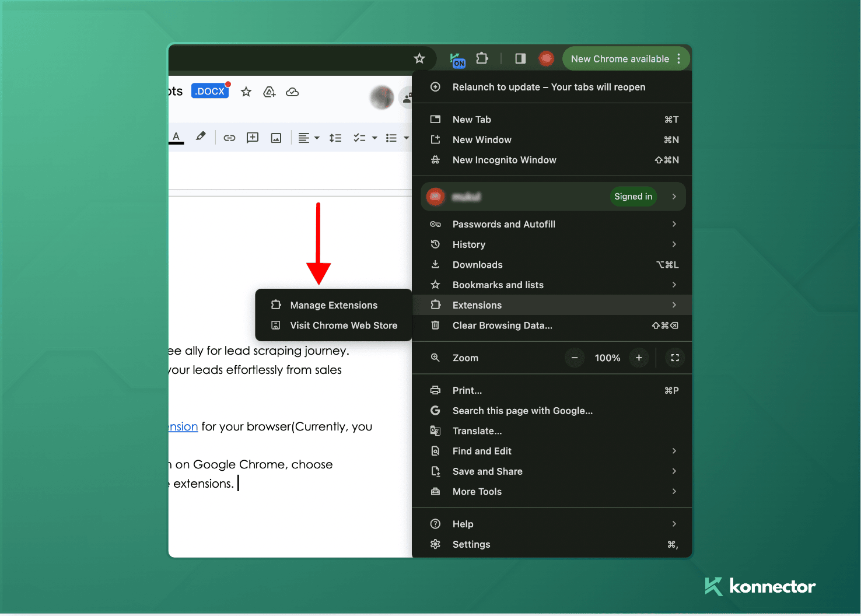Click the line spacing icon
Viewport: 861px width, 616px height.
pyautogui.click(x=335, y=138)
